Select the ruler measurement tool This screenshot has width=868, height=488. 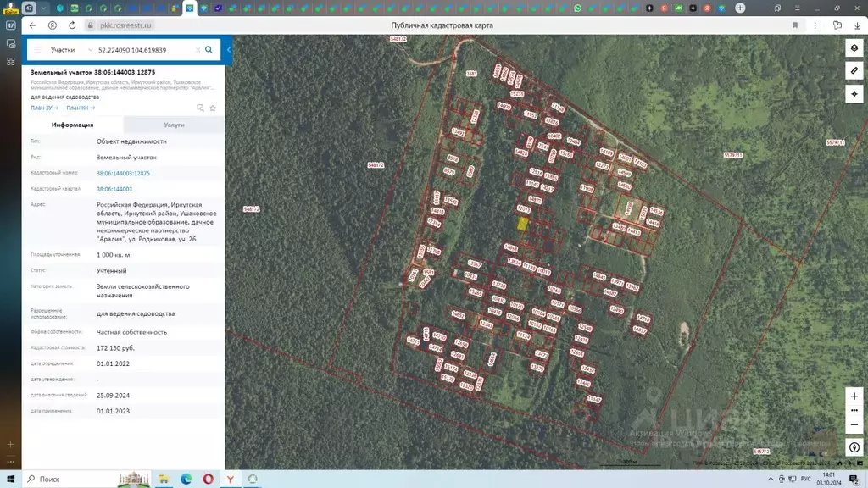pyautogui.click(x=854, y=70)
